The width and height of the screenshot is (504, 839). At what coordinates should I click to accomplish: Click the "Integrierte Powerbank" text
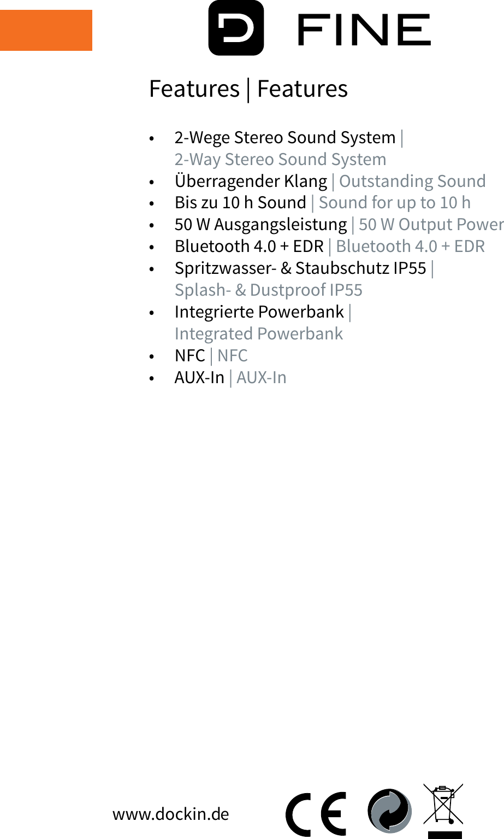[259, 312]
